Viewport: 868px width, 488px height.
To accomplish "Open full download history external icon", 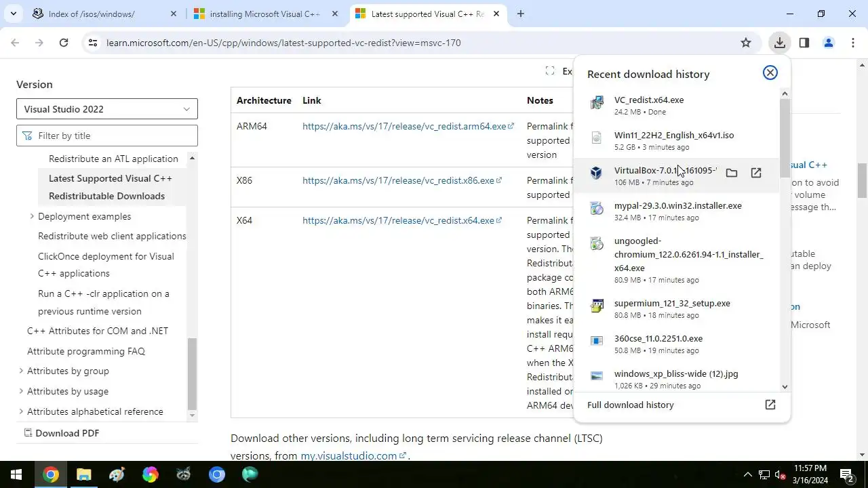I will coord(770,405).
